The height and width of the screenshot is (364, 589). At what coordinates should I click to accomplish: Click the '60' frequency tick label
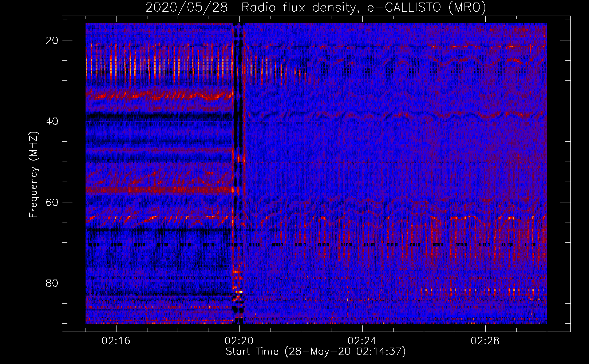[x=52, y=202]
